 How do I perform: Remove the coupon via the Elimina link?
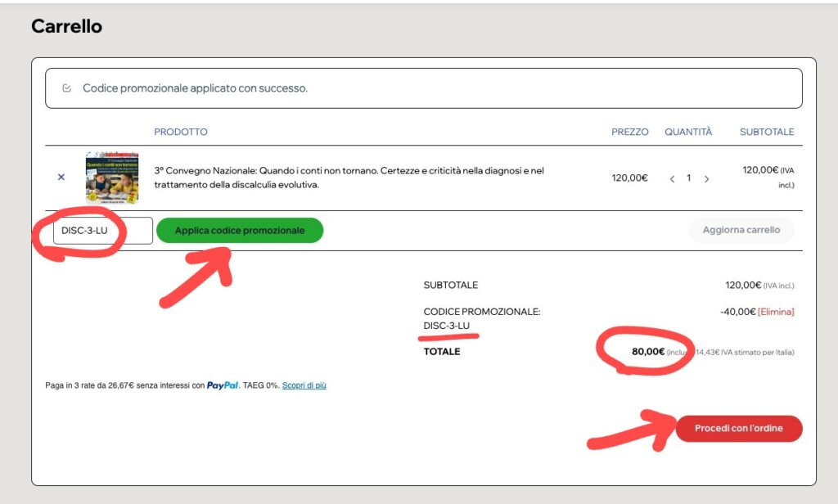(776, 312)
